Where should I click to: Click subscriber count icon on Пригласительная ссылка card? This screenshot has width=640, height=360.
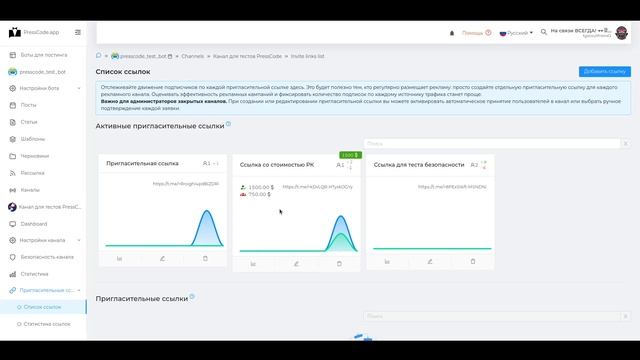point(206,163)
